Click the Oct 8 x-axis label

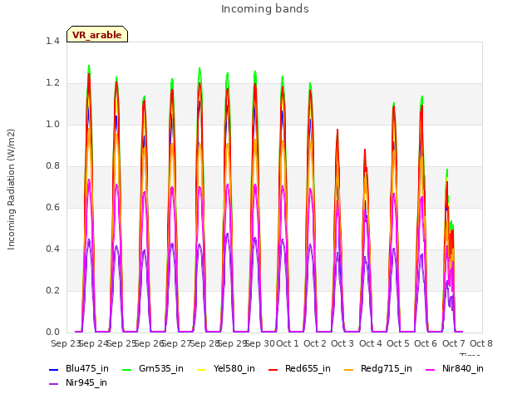(x=481, y=343)
